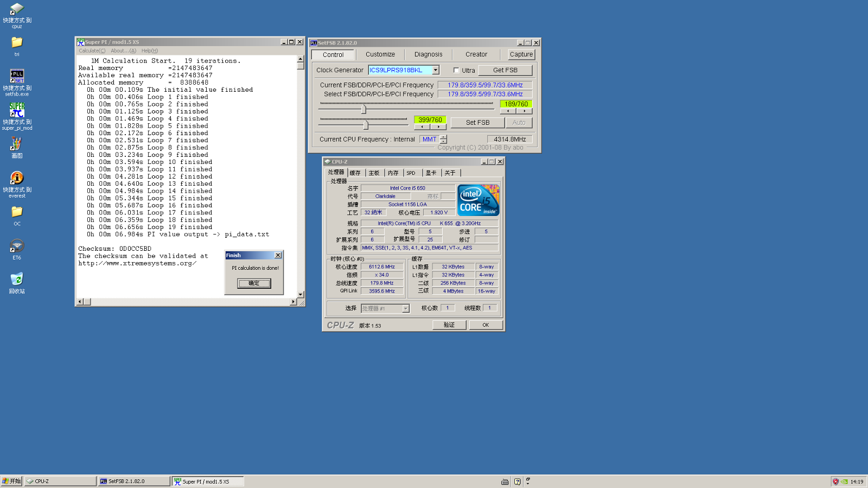Enable the Ultra checkbox in SetFSB

tap(456, 70)
